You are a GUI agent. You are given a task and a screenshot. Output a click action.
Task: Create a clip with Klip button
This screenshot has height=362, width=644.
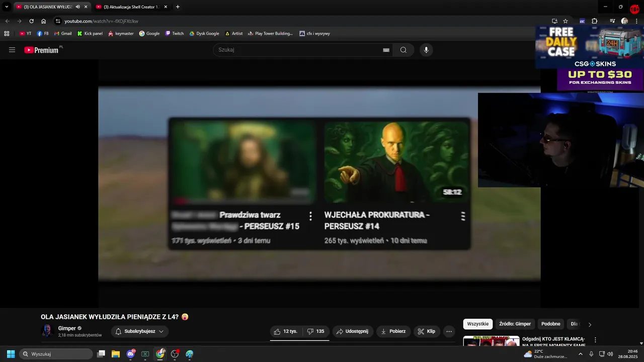pyautogui.click(x=427, y=331)
